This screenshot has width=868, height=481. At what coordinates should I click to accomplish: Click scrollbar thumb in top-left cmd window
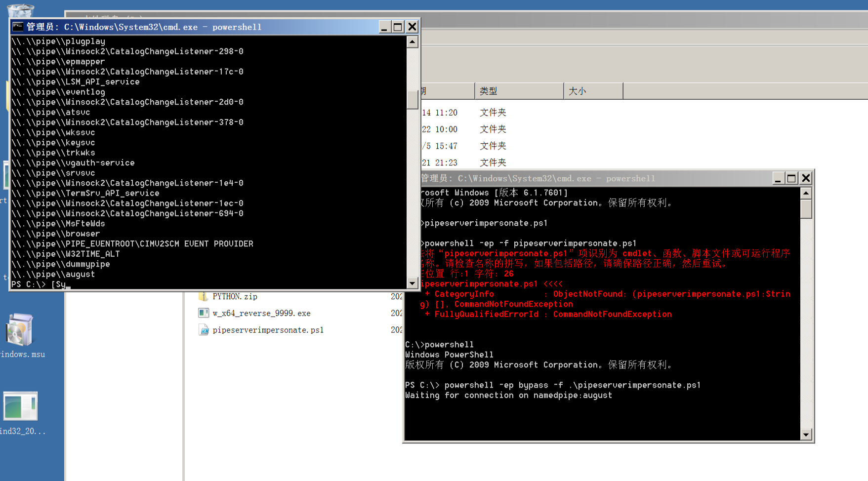(413, 99)
